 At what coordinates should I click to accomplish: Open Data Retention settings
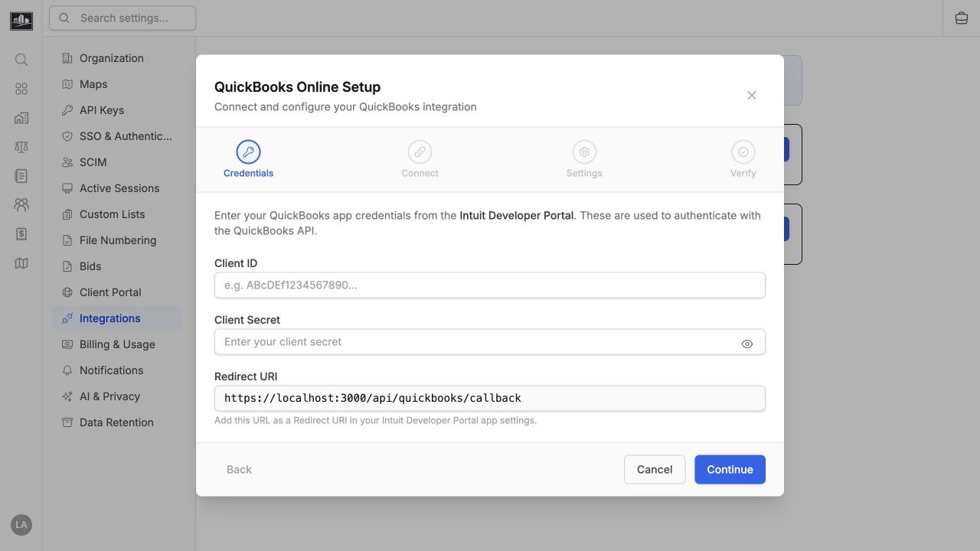(116, 422)
